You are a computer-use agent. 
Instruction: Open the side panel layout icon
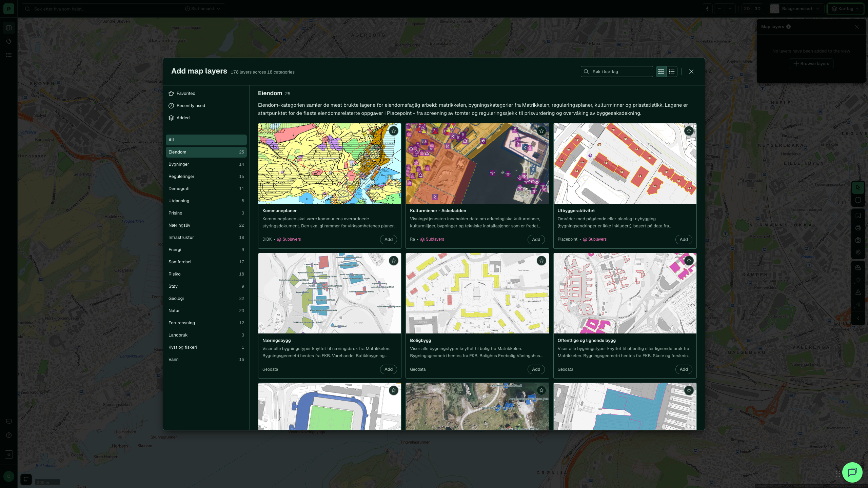(9, 28)
